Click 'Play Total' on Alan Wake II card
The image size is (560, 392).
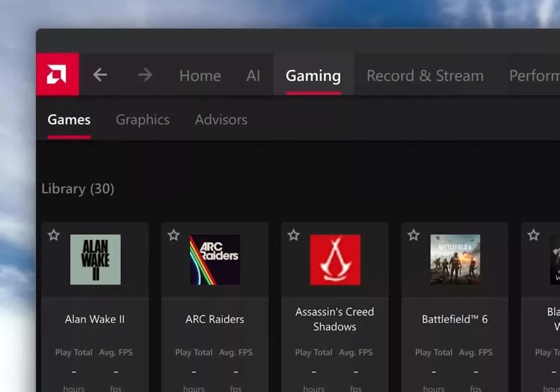[x=73, y=352]
